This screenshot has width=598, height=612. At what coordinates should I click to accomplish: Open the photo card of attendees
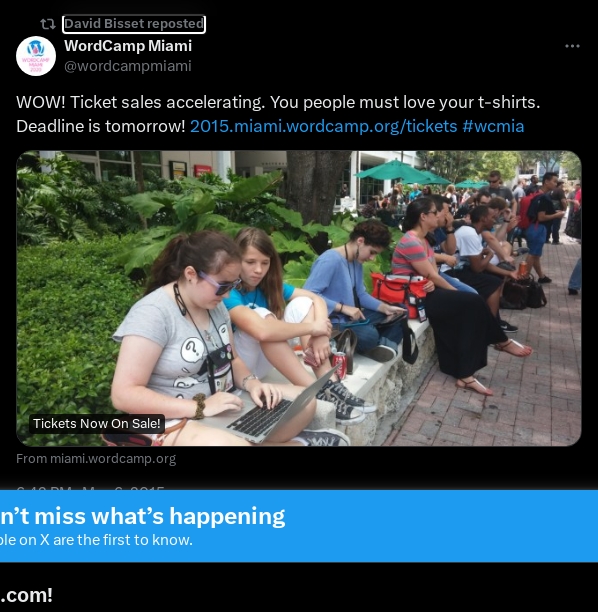click(299, 298)
